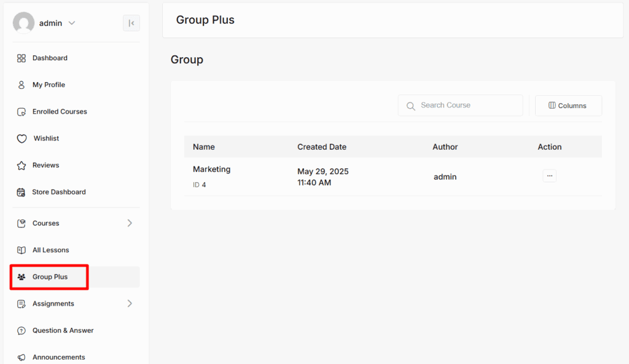Open the Question & Answer menu item
Viewport: 629px width, 364px height.
63,330
